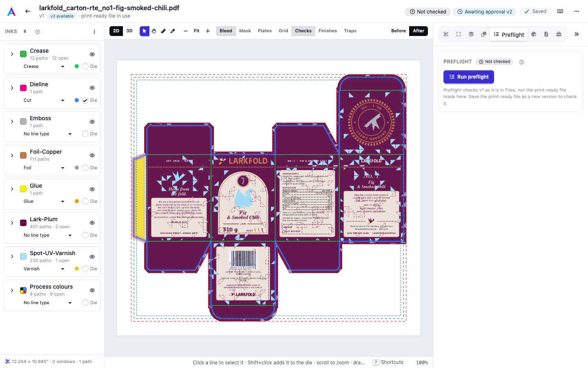Select the pointer arrow tool
The width and height of the screenshot is (588, 368).
coord(145,31)
